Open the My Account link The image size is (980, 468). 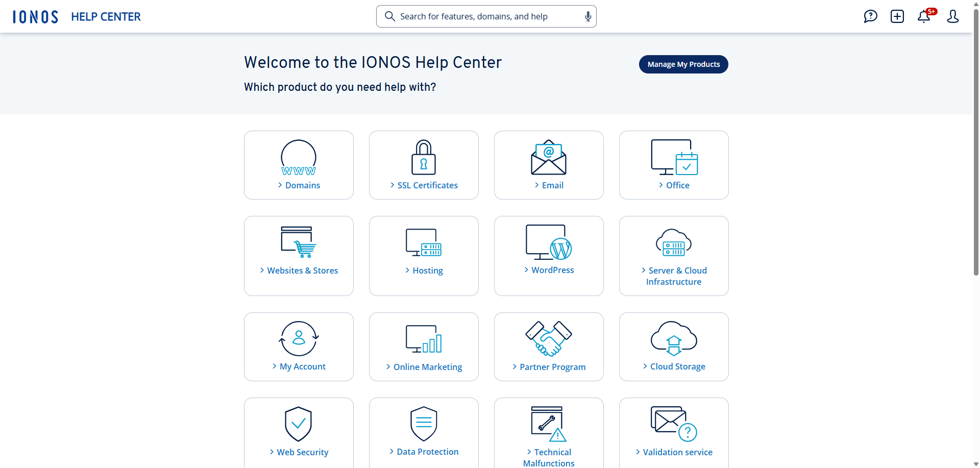tap(299, 366)
